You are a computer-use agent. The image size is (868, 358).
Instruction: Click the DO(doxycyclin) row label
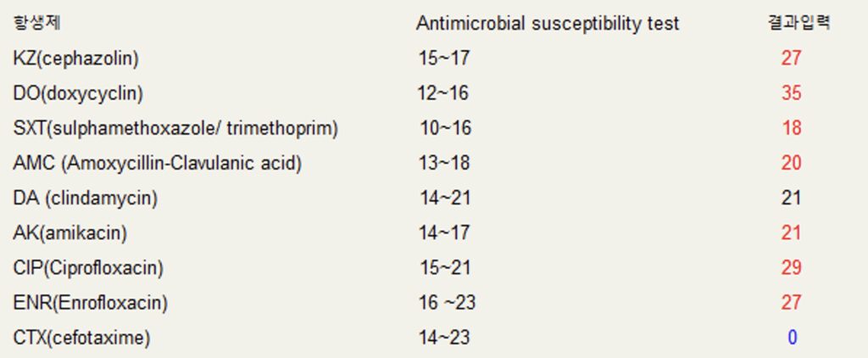point(78,93)
